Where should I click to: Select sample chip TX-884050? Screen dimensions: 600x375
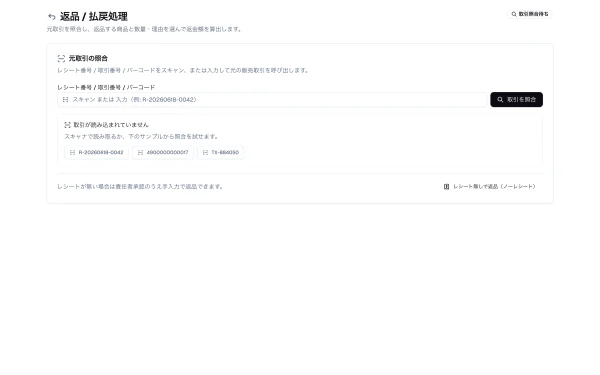coord(220,152)
